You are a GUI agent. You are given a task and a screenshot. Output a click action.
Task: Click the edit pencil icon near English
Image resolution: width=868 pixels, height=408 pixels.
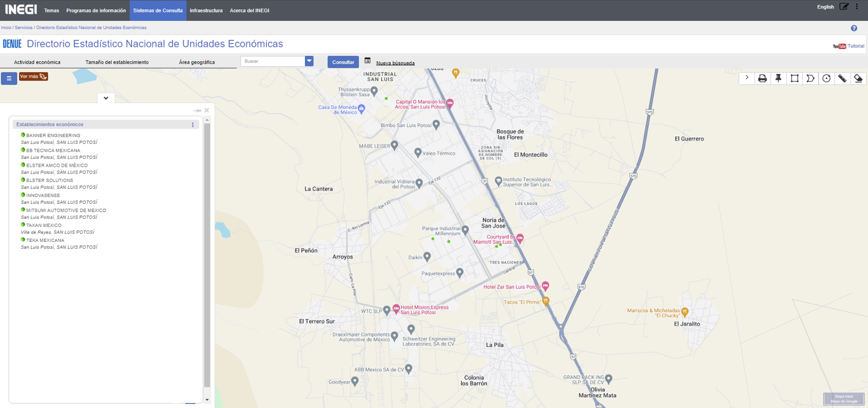[x=844, y=7]
